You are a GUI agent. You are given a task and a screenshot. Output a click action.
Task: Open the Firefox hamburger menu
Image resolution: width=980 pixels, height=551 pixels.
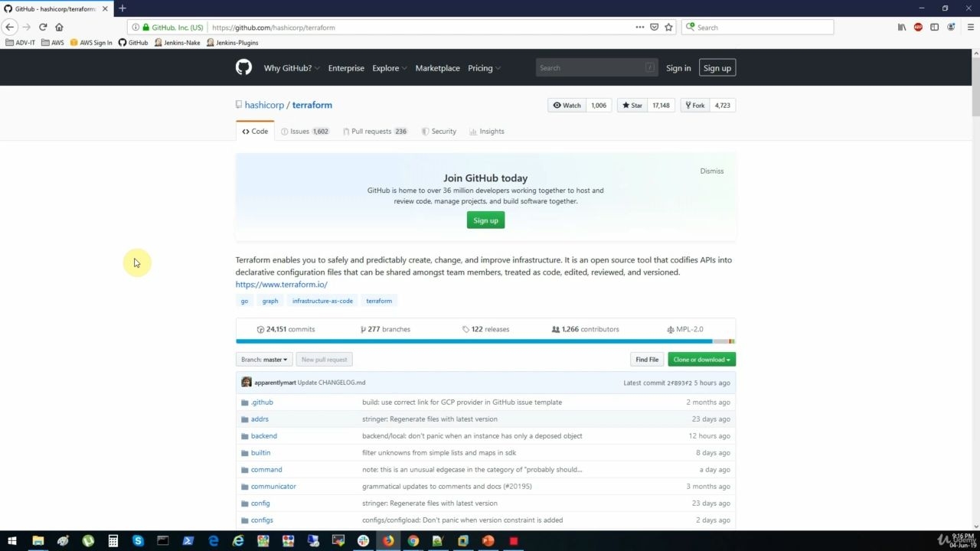(x=971, y=27)
